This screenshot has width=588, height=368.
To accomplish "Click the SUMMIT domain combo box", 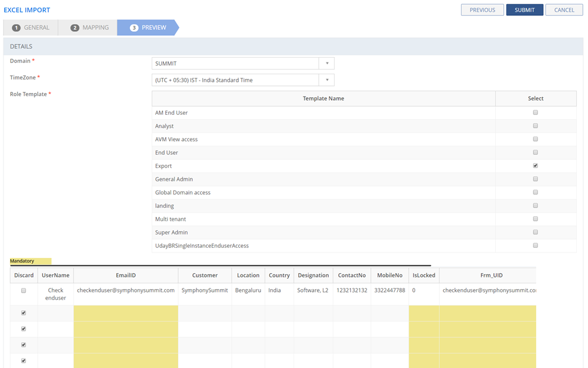I will coord(235,64).
